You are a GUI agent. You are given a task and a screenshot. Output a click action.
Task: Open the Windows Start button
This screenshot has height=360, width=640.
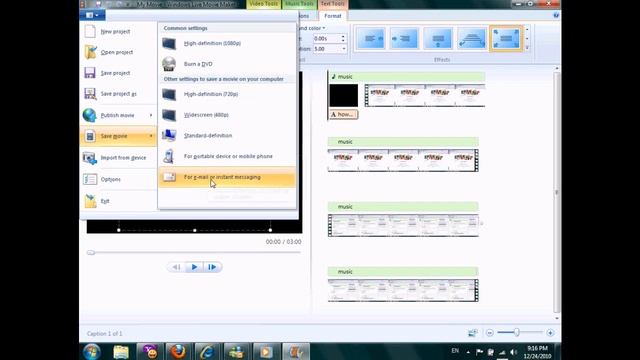[91, 351]
